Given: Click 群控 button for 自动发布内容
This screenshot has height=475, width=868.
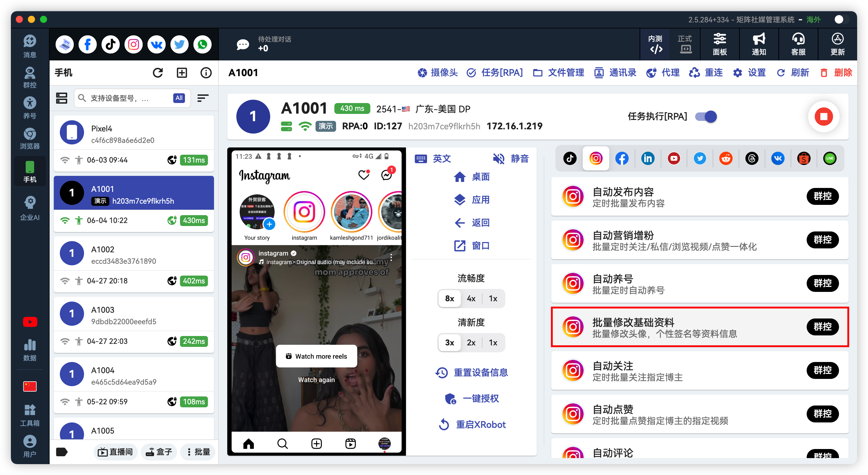Looking at the screenshot, I should click(x=822, y=196).
